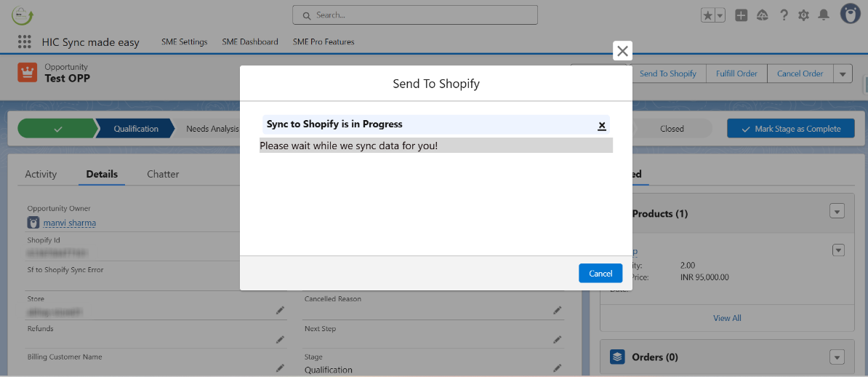Focus the global Search field
This screenshot has width=868, height=377.
pyautogui.click(x=414, y=15)
